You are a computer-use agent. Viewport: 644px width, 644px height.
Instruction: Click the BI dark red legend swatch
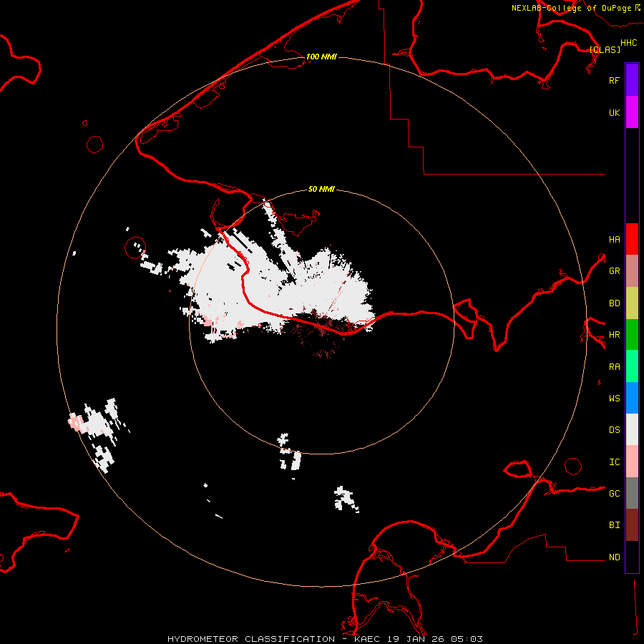632,525
